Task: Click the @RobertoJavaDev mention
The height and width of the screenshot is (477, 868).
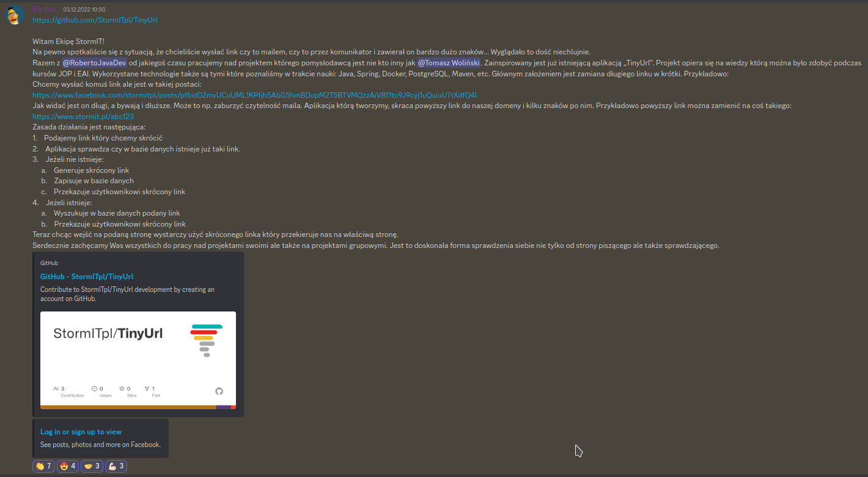Action: 94,63
